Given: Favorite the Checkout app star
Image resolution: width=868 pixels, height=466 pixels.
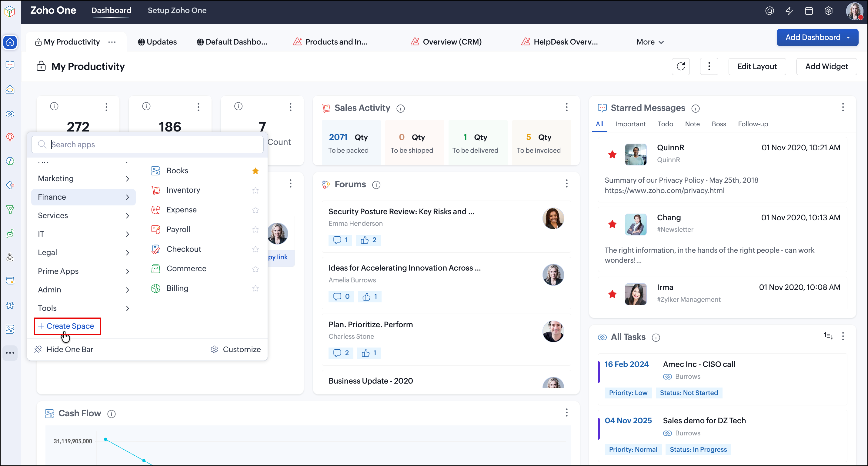Looking at the screenshot, I should [x=255, y=249].
